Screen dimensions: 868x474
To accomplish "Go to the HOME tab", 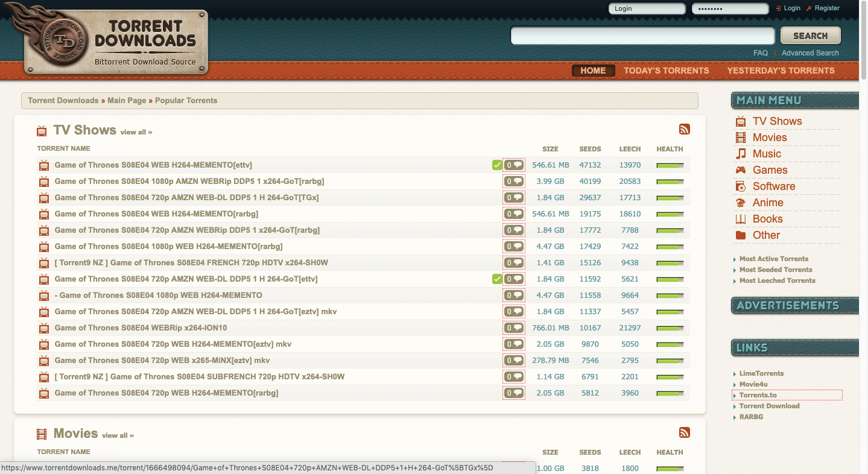I will point(593,71).
